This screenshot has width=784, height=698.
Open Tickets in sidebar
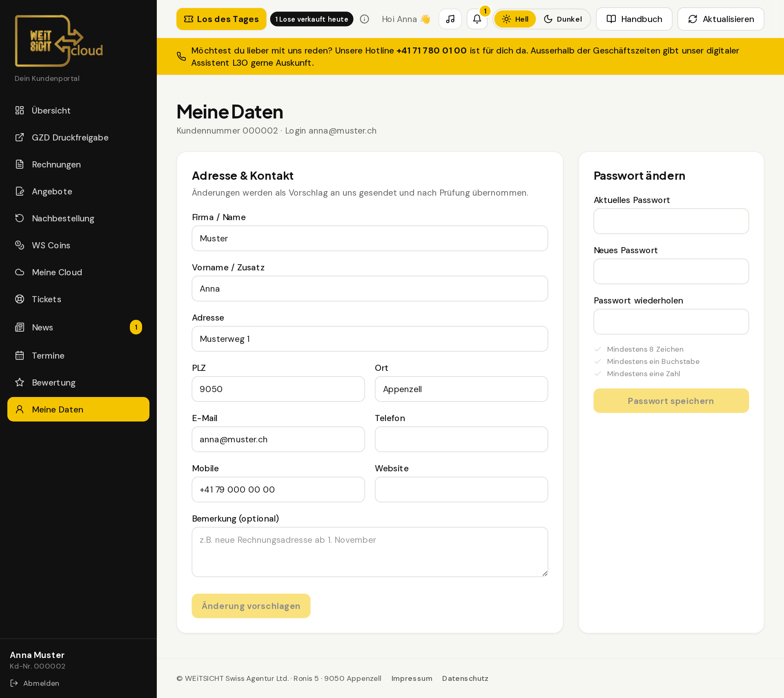78,299
